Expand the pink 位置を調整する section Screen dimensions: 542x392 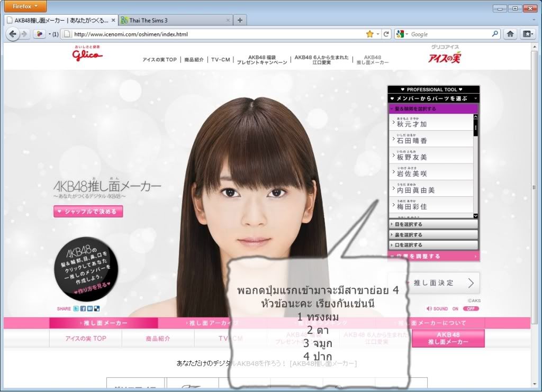tap(433, 256)
